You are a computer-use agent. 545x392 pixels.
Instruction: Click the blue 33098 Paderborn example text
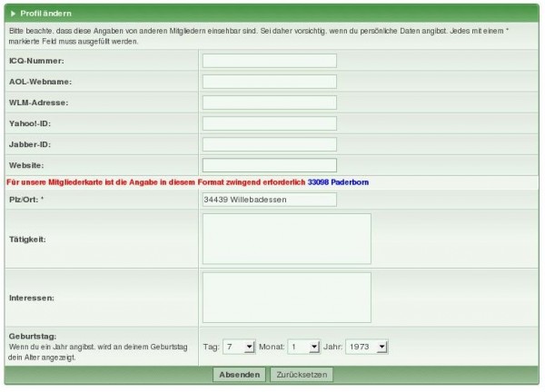point(338,182)
